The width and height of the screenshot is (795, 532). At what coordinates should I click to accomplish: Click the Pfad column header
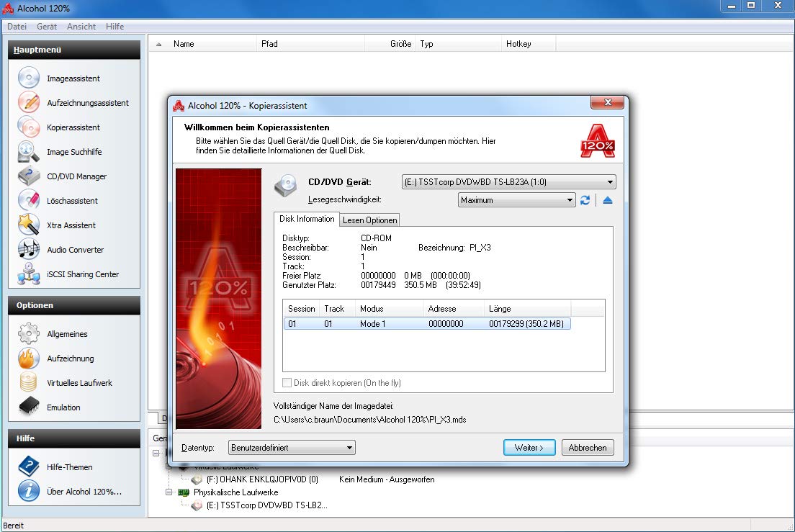point(311,44)
